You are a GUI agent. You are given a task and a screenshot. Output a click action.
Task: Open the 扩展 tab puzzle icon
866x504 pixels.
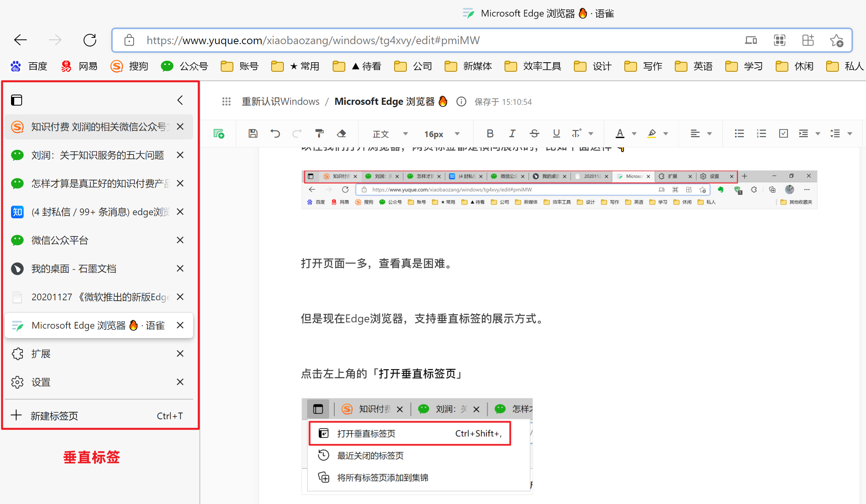17,354
